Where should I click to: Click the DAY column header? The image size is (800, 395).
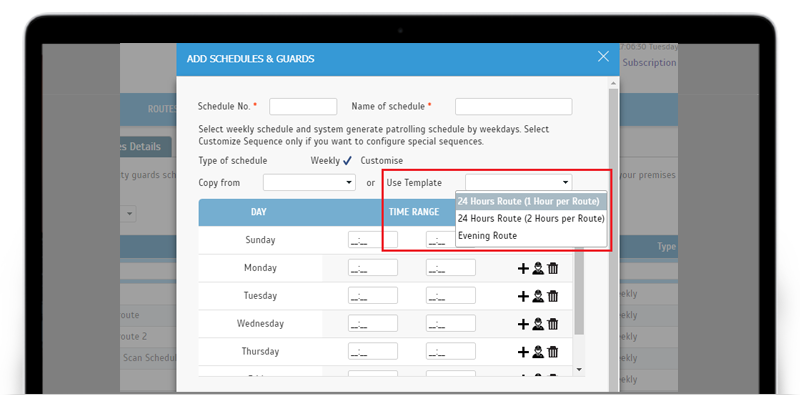[x=259, y=212]
